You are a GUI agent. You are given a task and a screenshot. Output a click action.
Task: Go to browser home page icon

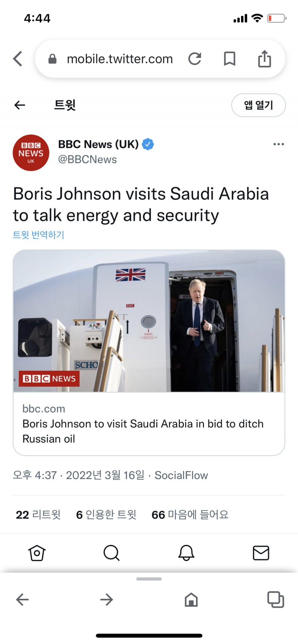(191, 599)
